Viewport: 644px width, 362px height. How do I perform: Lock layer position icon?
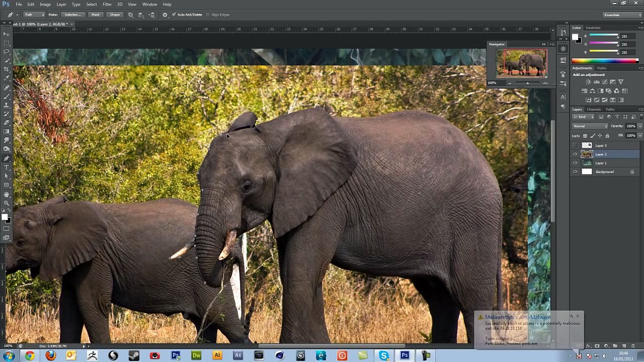tap(600, 136)
